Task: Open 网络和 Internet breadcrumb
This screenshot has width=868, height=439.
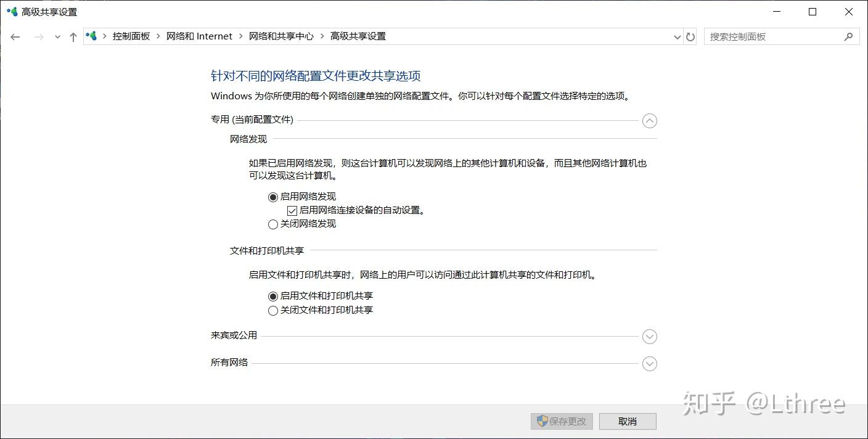Action: (199, 36)
